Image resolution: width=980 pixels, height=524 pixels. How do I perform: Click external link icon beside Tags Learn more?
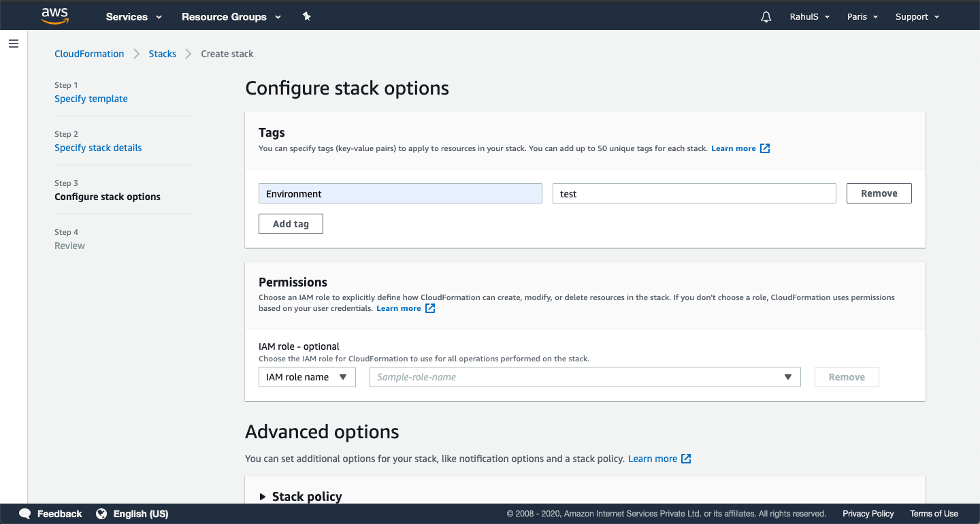765,148
